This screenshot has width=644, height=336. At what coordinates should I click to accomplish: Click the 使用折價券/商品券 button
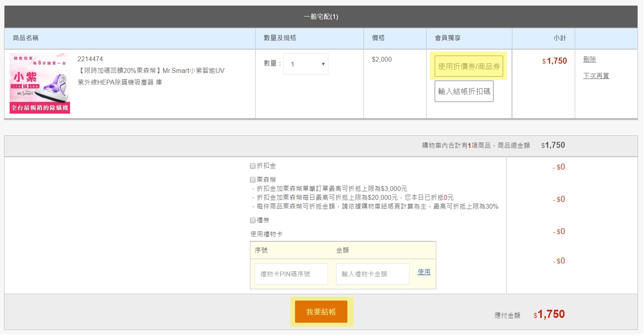point(469,66)
